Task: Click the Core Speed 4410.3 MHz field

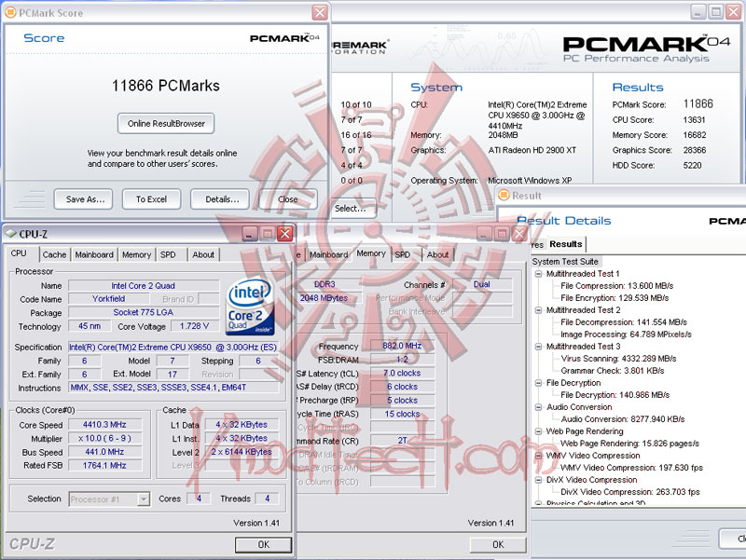Action: tap(104, 425)
